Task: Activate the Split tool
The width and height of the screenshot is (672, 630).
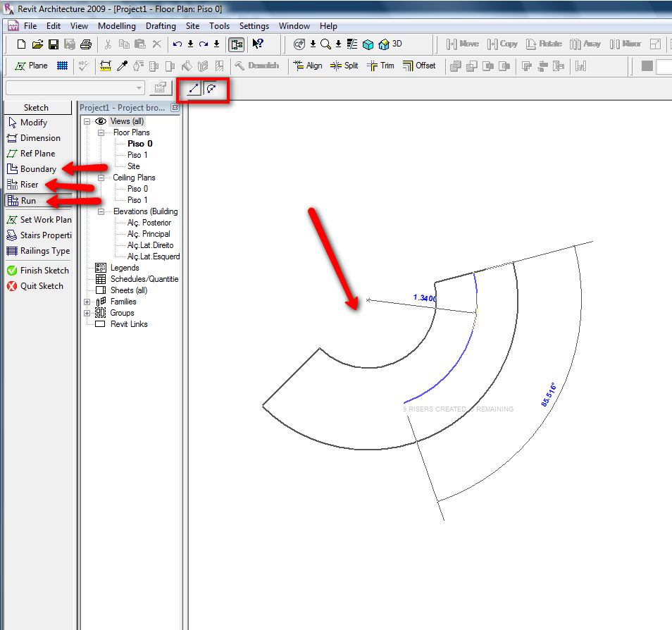Action: (x=344, y=66)
